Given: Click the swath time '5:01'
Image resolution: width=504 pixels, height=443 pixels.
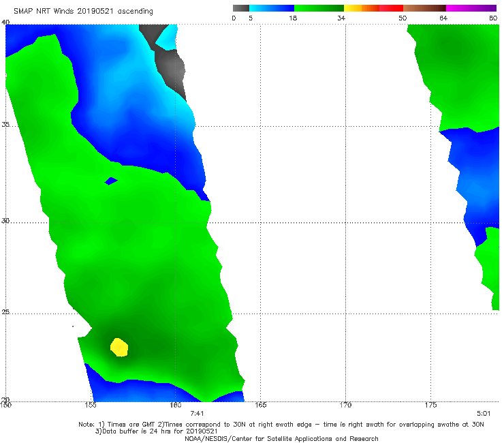Looking at the screenshot, I should (x=484, y=414).
